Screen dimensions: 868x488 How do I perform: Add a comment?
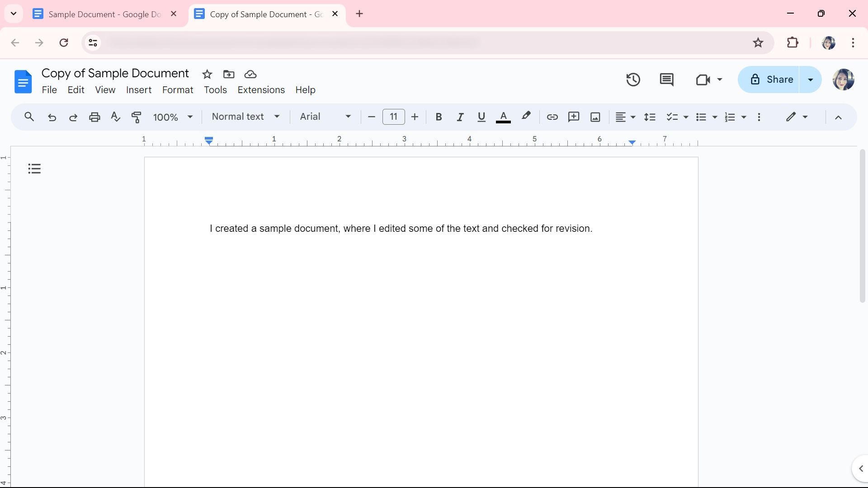pos(574,117)
